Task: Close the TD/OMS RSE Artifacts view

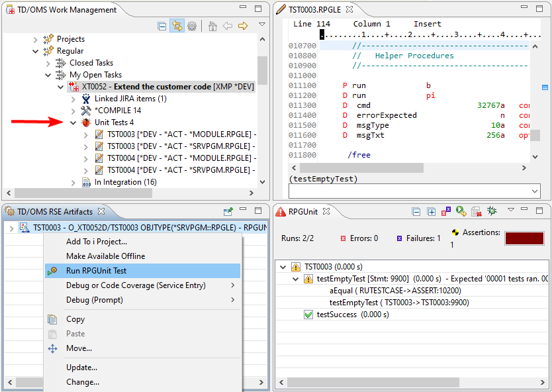Action: pyautogui.click(x=101, y=211)
